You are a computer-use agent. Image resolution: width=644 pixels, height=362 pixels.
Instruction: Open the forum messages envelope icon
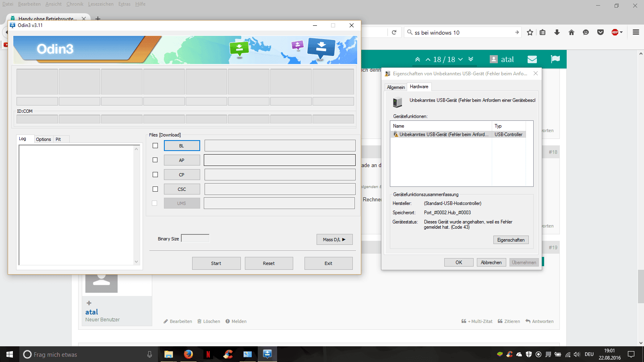pyautogui.click(x=532, y=60)
